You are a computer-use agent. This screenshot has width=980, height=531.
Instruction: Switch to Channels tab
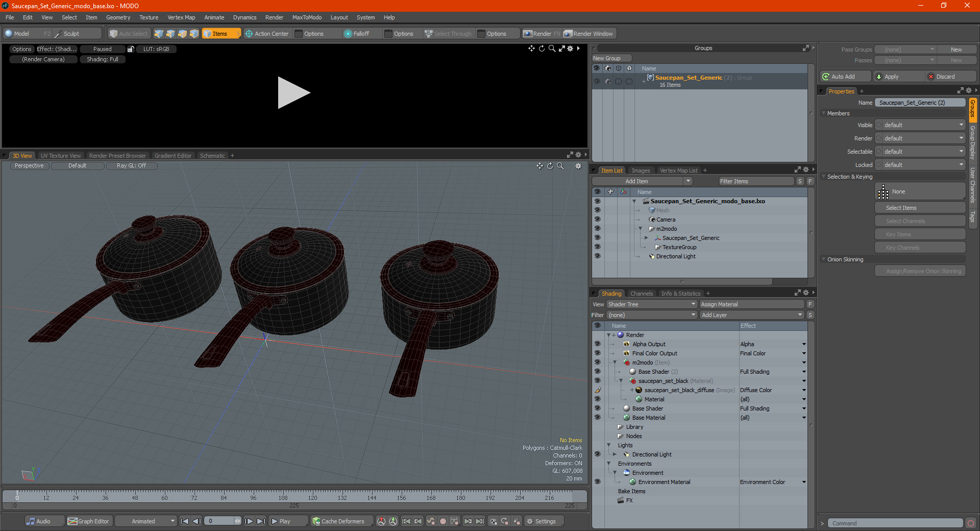[642, 294]
